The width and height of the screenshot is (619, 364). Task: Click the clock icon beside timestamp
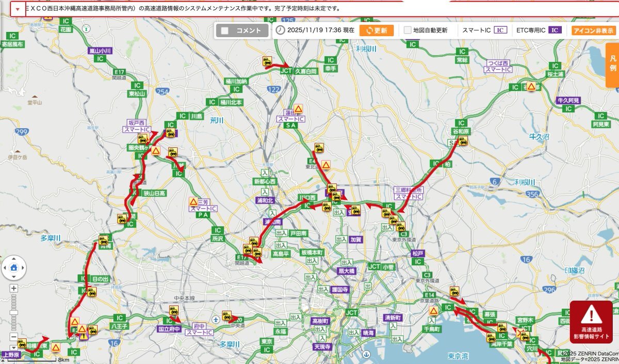click(280, 30)
